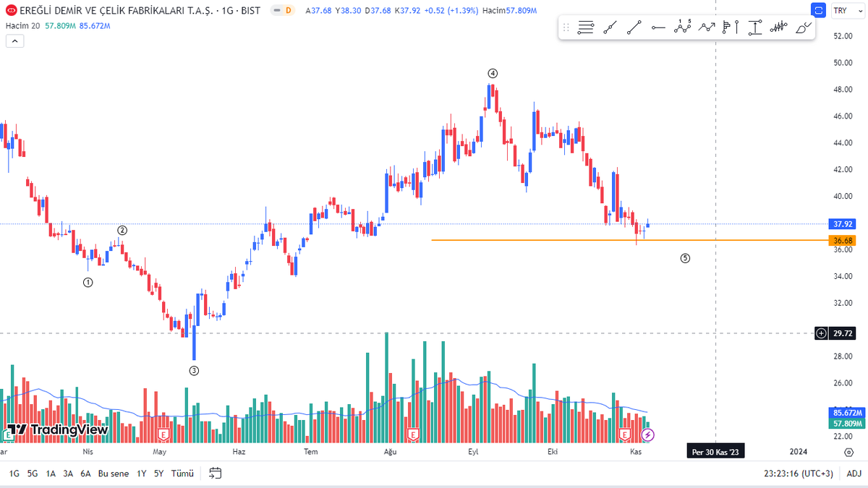Select the Elliott impulse wave 12345 tool

tap(682, 27)
